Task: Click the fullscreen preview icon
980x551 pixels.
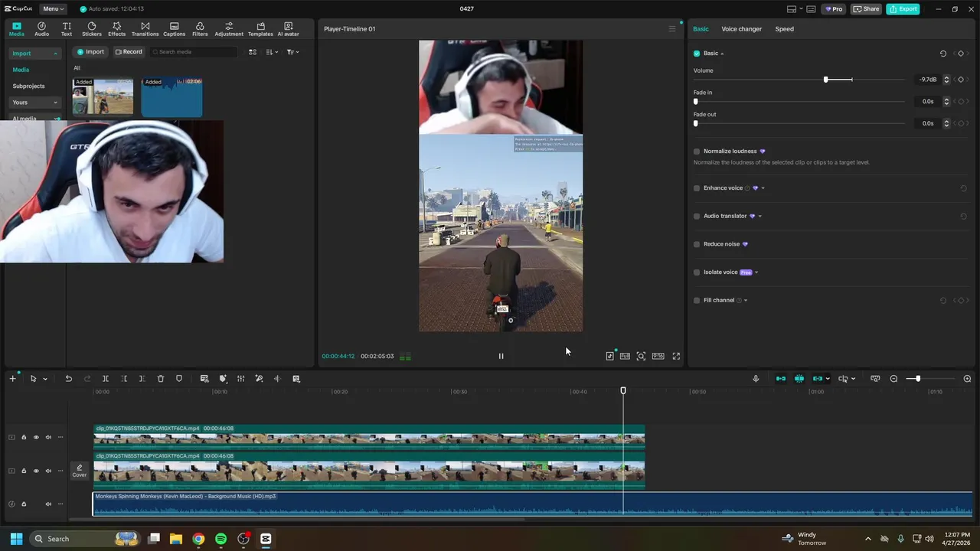Action: click(x=676, y=356)
